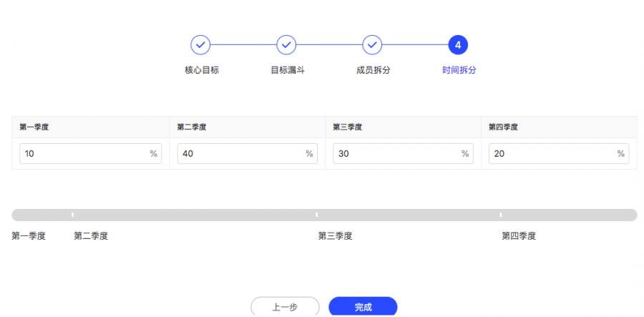Click the 第三季度 table column header
Viewport: 644px width, 317px height.
pos(403,127)
